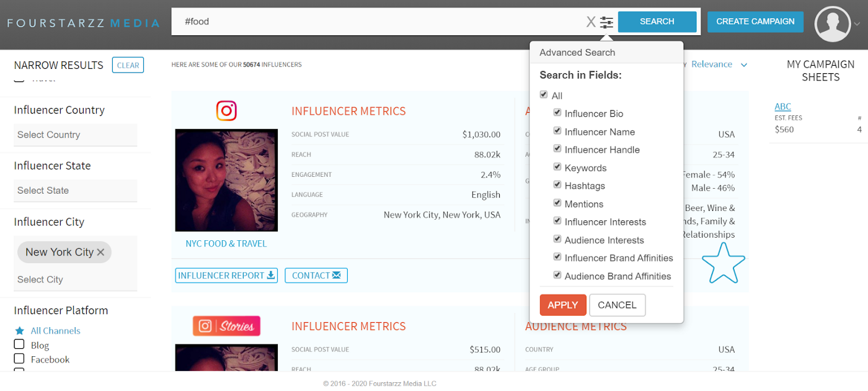This screenshot has width=868, height=391.
Task: Expand the Relevance sort dropdown
Action: pyautogui.click(x=719, y=65)
